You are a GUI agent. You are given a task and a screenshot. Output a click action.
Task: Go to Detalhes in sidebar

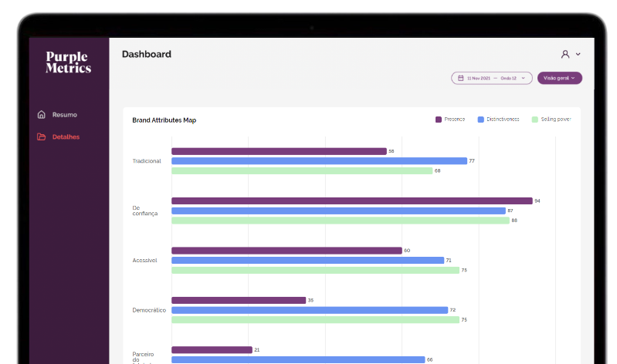tap(66, 136)
